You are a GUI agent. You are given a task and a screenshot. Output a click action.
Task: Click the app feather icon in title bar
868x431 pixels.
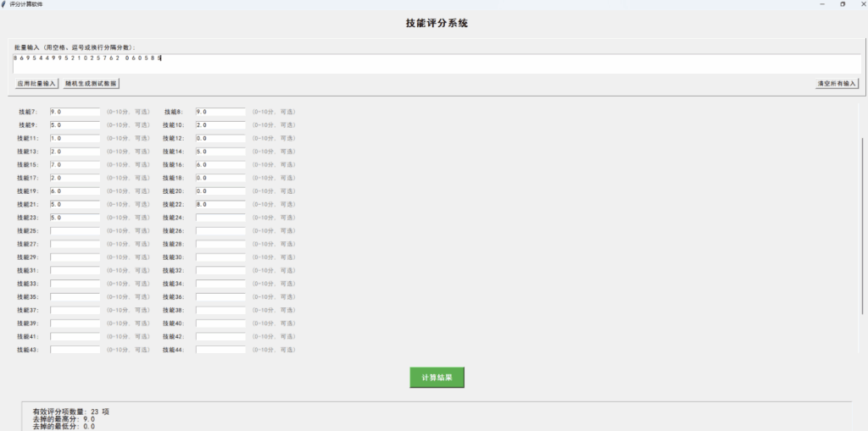[4, 4]
